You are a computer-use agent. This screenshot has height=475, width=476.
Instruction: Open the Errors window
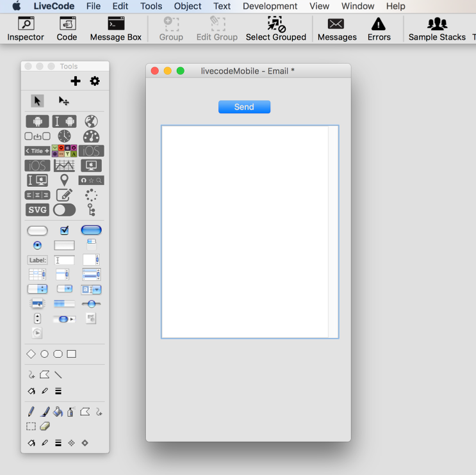pyautogui.click(x=379, y=29)
